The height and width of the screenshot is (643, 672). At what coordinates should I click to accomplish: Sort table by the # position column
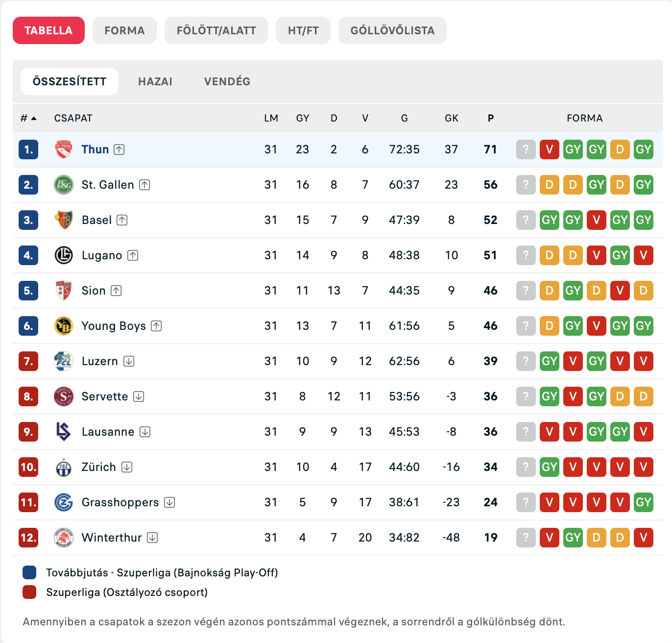coord(28,118)
